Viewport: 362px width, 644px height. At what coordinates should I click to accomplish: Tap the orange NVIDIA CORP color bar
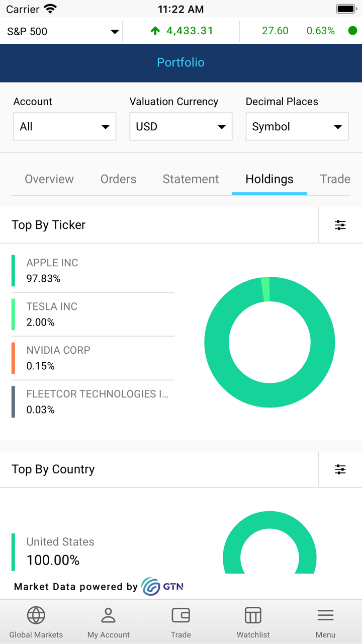pyautogui.click(x=14, y=358)
